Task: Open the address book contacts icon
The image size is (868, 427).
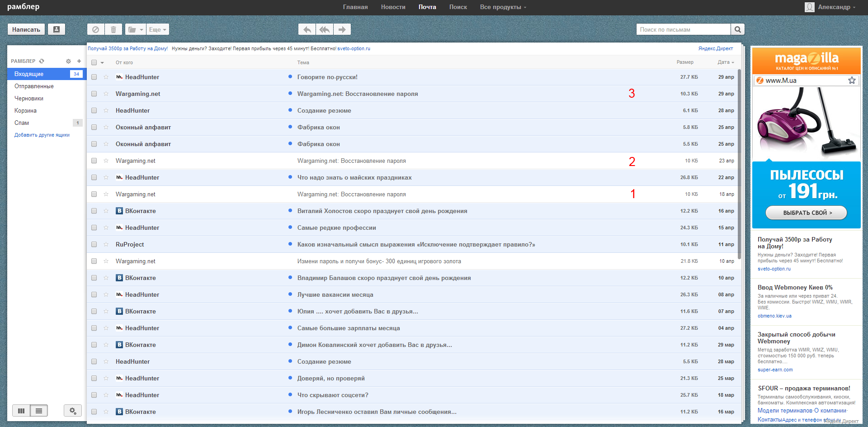Action: pos(57,29)
